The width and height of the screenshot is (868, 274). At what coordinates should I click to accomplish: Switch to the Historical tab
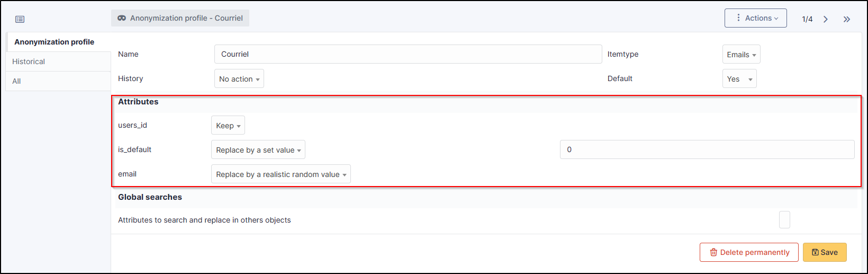point(29,61)
